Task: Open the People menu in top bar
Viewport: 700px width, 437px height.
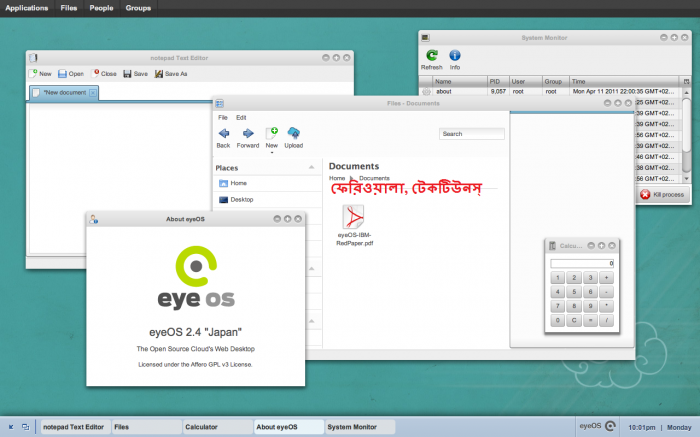Action: point(101,8)
